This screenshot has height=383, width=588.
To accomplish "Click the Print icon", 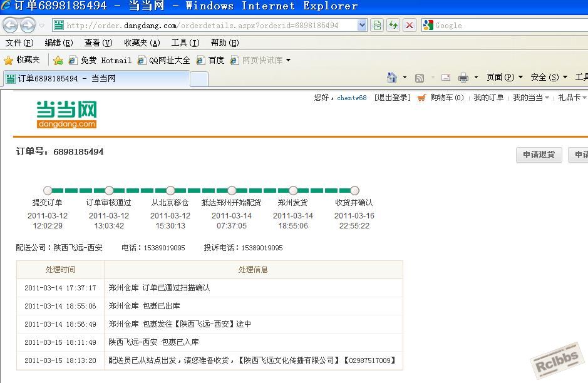I will point(463,78).
